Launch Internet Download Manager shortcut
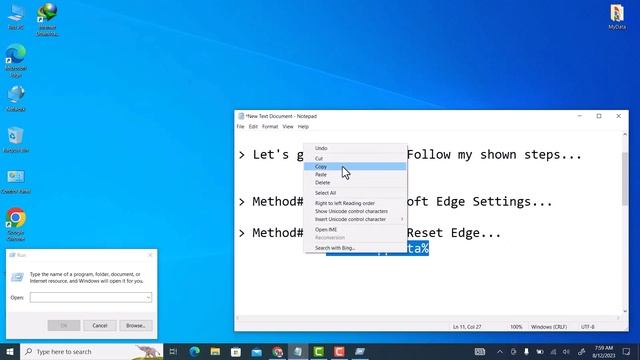Viewport: 640px width, 360px height. pyautogui.click(x=47, y=19)
